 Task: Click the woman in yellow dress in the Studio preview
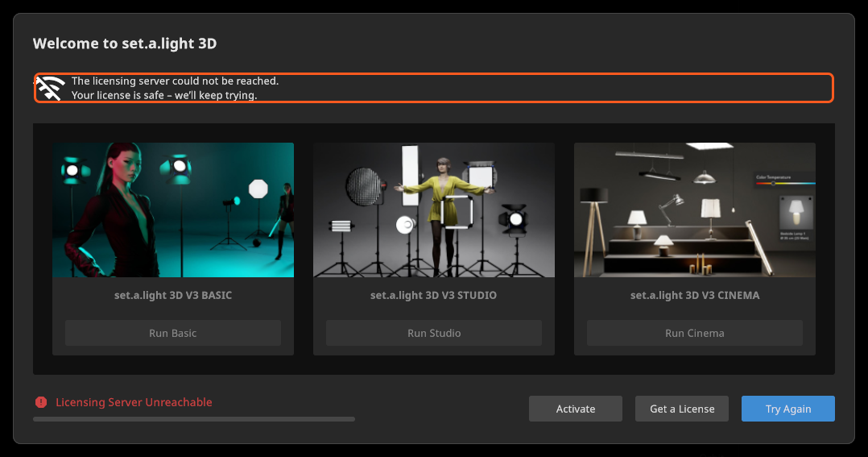(443, 216)
